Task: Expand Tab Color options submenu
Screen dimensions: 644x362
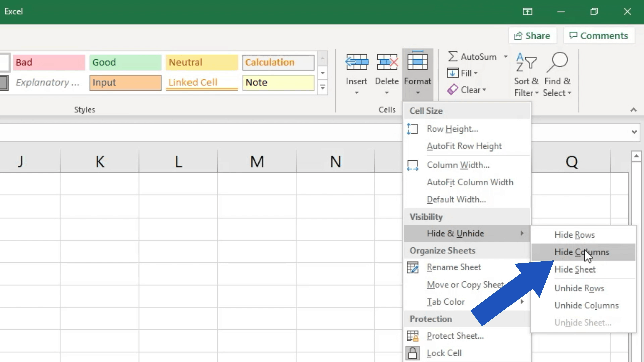Action: click(x=522, y=301)
